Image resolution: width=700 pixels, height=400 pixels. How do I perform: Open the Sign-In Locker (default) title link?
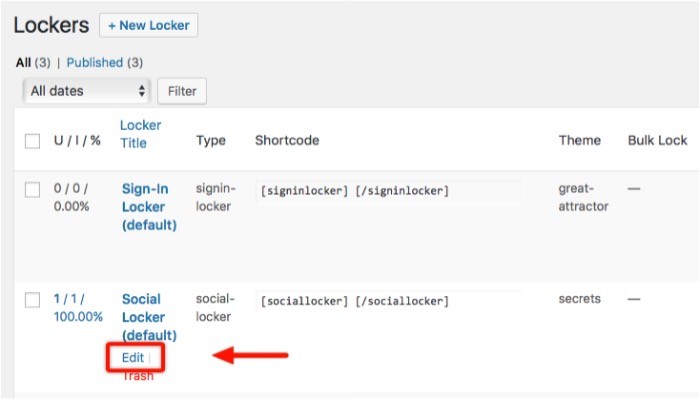[149, 206]
